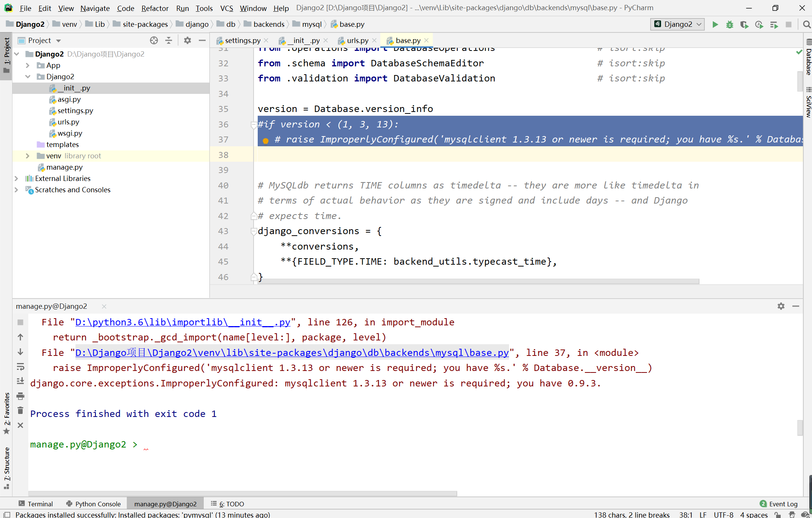Locate current file in Project tree
The width and height of the screenshot is (812, 518).
[154, 40]
